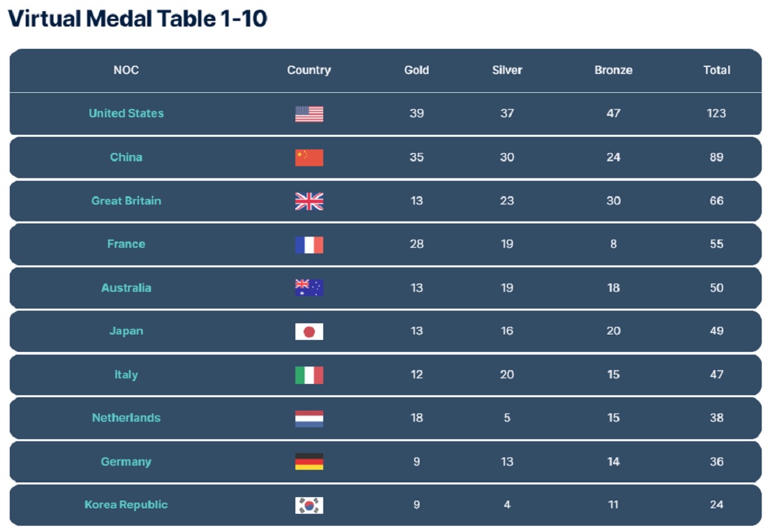This screenshot has height=532, width=768.
Task: Click the NOC column header
Action: pos(126,70)
